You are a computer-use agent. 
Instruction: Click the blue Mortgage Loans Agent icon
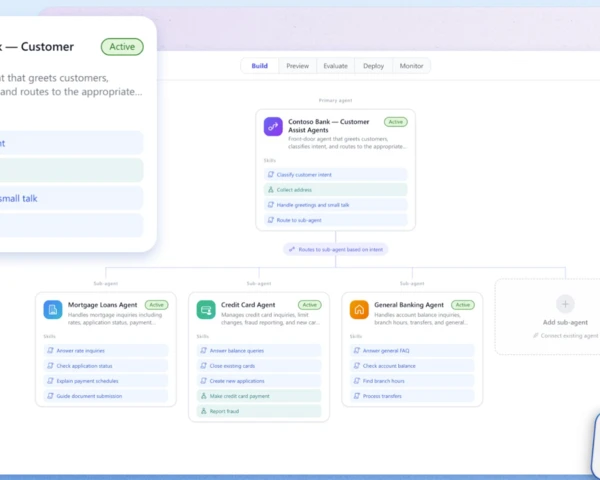[x=53, y=310]
